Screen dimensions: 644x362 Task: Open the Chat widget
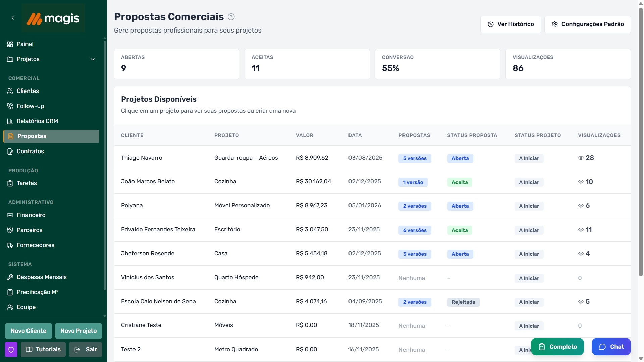pos(611,347)
